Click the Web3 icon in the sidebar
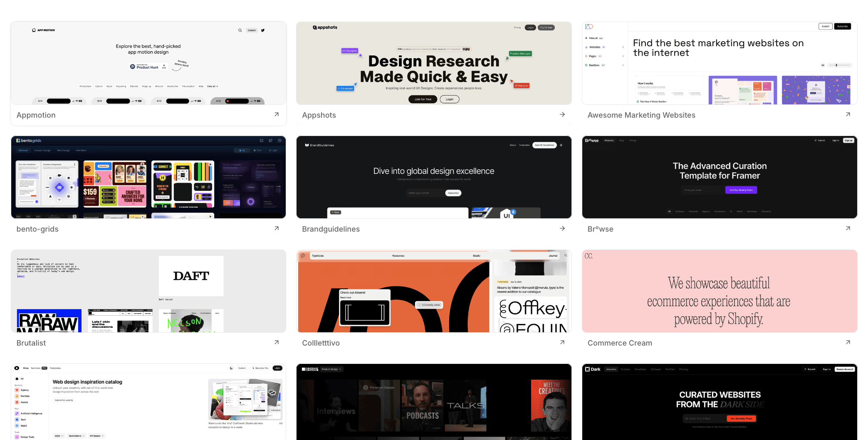Screen dimensions: 868x440 tap(17, 425)
